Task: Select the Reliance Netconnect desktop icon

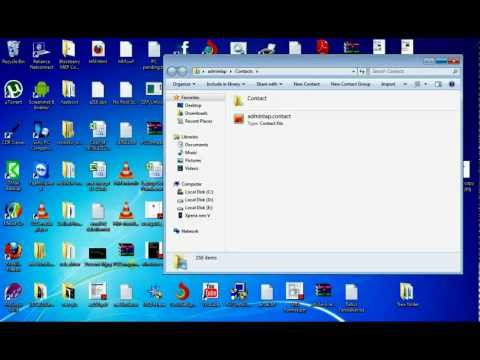Action: click(41, 55)
